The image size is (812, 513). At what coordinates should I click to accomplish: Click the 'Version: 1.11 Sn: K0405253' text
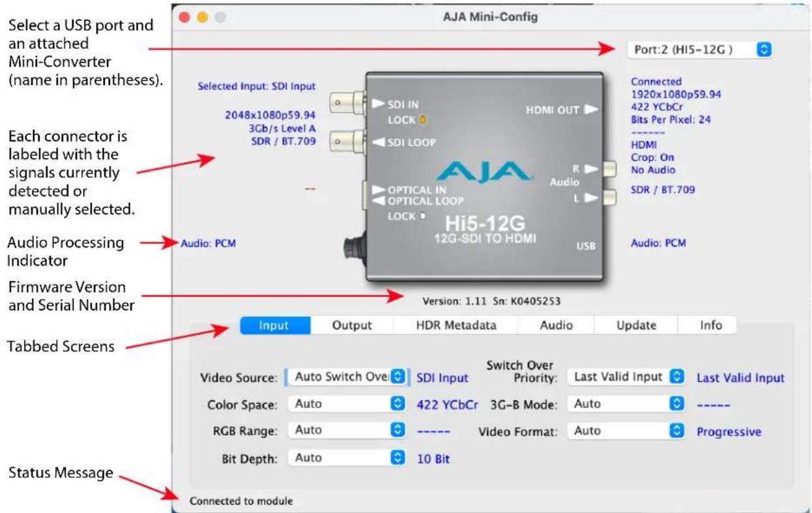tap(491, 301)
